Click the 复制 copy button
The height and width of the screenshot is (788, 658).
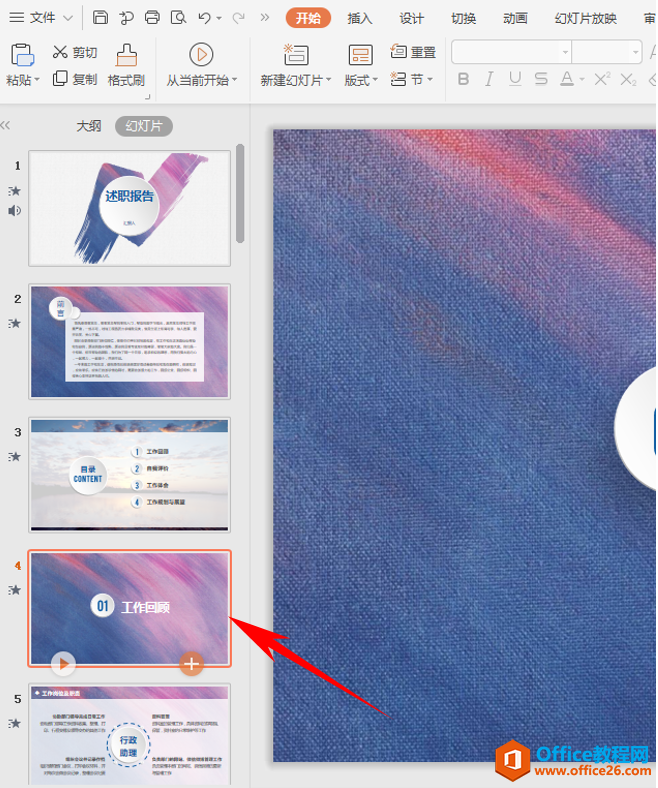tap(75, 79)
